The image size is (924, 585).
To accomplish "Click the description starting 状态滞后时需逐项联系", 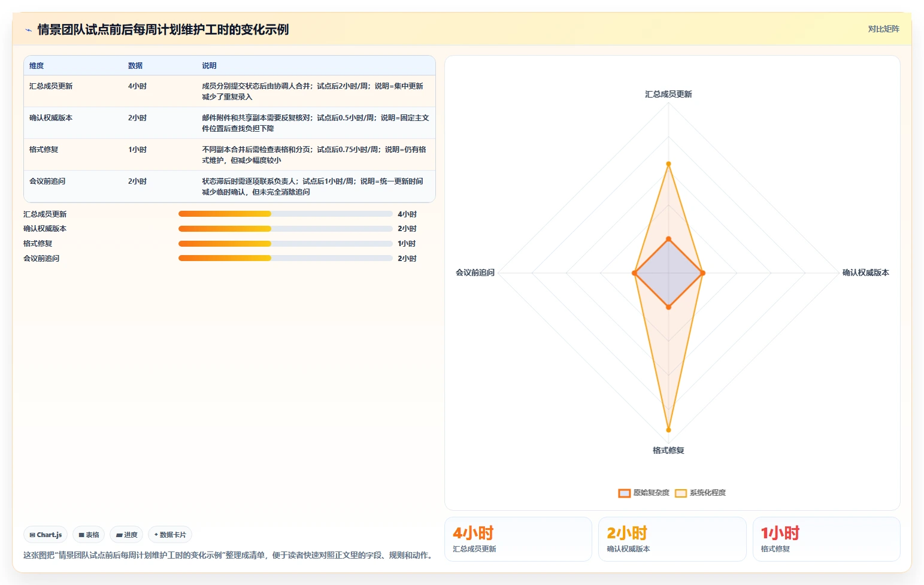I will coord(313,187).
